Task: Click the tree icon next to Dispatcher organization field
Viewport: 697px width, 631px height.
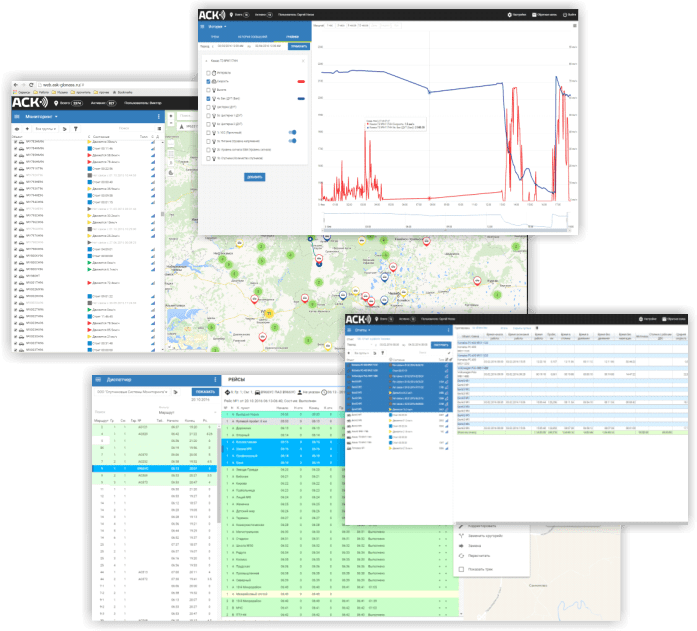Action: point(176,392)
